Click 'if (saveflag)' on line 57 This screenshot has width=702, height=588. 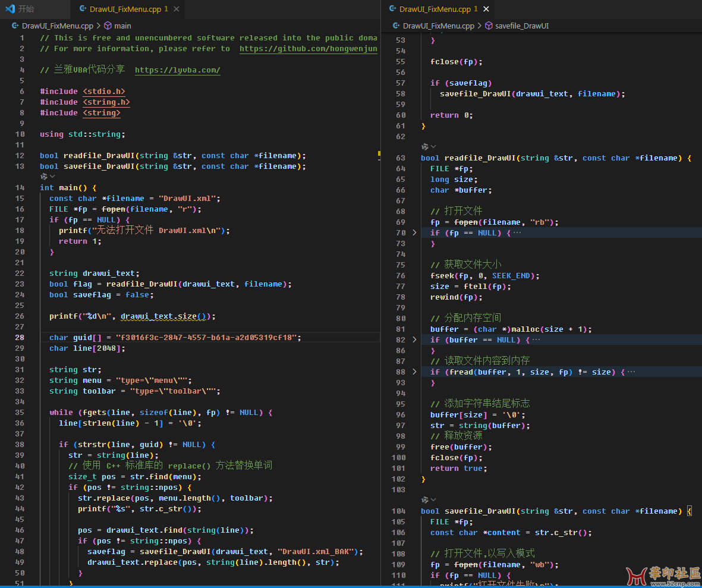461,83
